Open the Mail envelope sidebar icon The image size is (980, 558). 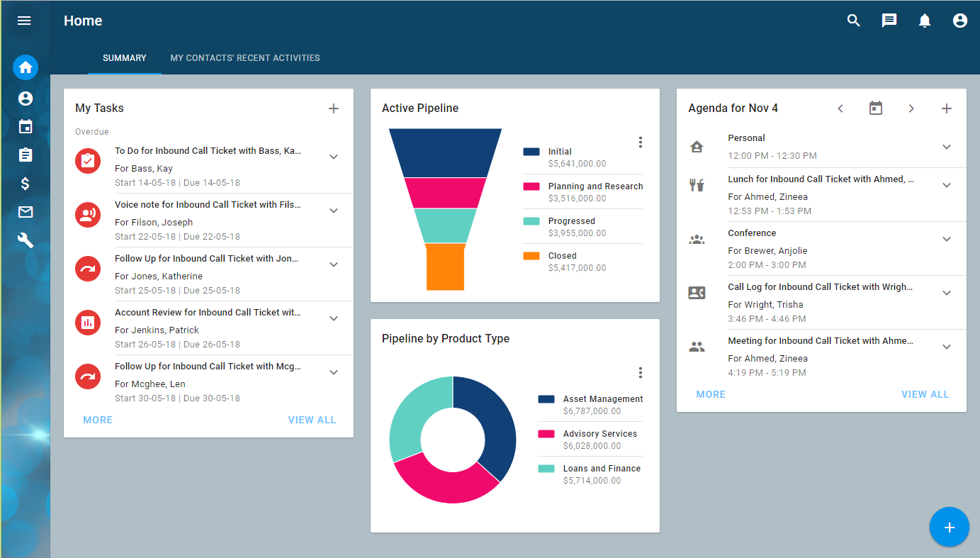[26, 212]
